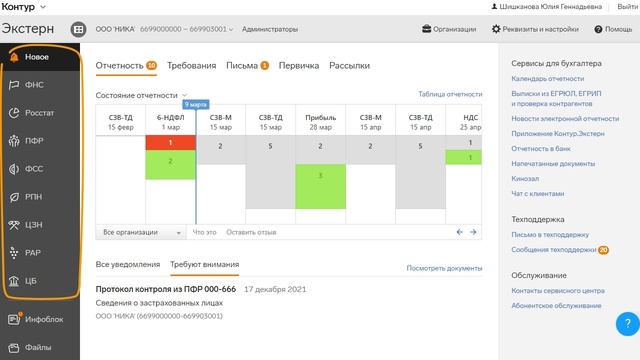Open Администраторы link in header

[x=270, y=29]
